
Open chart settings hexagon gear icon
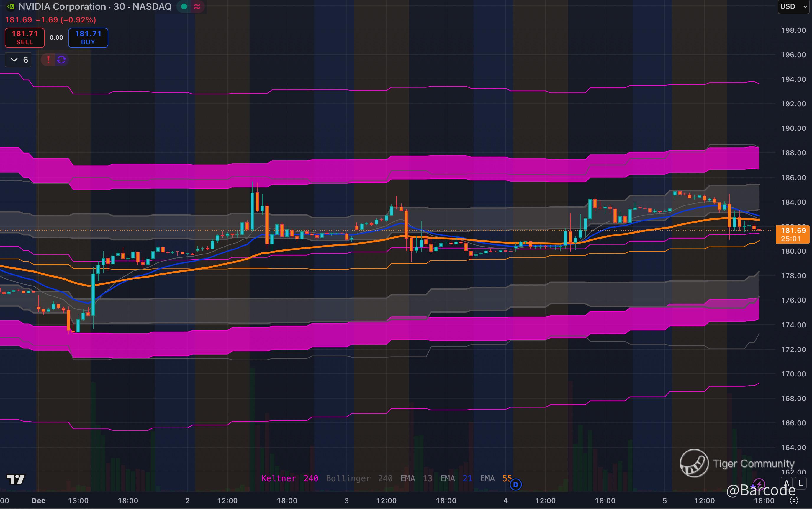point(794,500)
